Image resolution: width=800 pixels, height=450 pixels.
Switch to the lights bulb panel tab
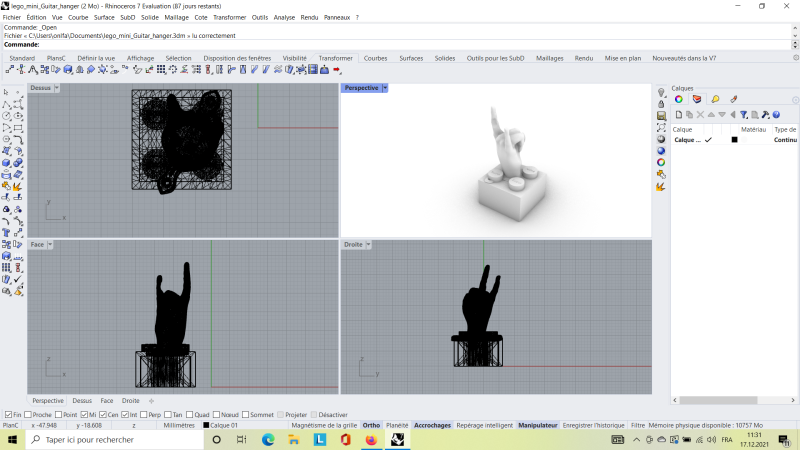click(x=715, y=99)
